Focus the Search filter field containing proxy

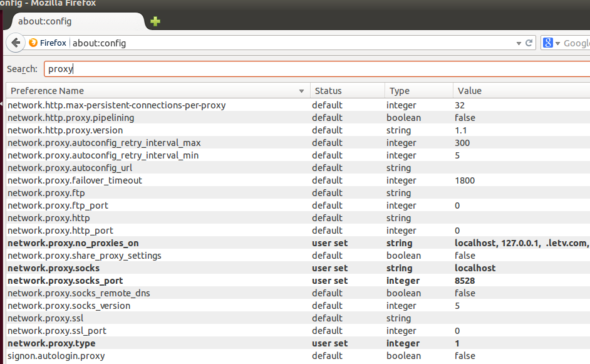(x=317, y=69)
